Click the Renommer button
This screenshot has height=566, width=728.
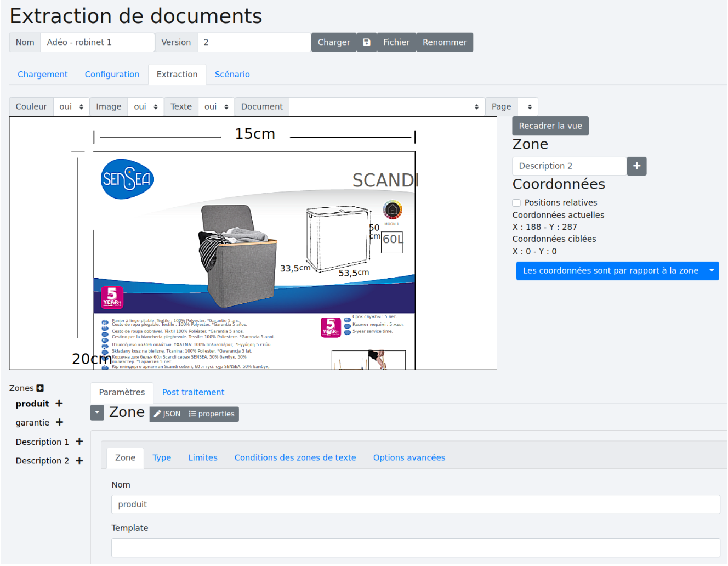click(444, 42)
